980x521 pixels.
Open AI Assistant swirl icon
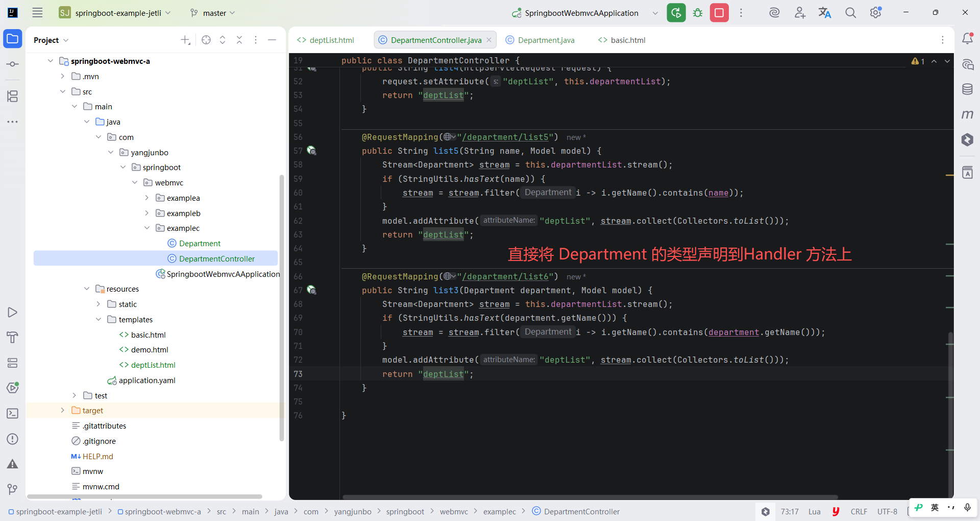774,13
